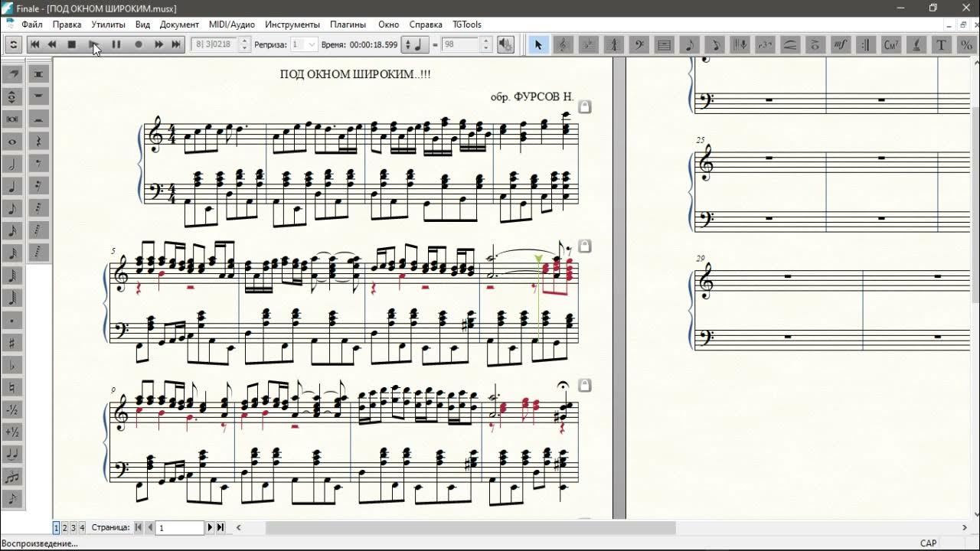
Task: Click the horizontal scrollbar thumb
Action: click(471, 527)
